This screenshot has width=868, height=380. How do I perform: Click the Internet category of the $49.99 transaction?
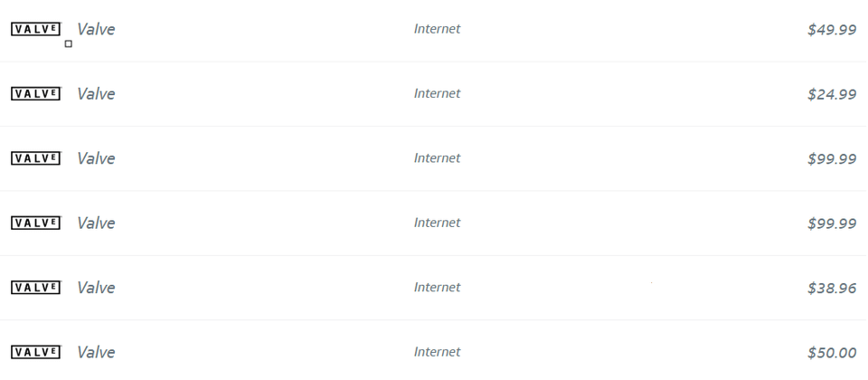pos(438,29)
